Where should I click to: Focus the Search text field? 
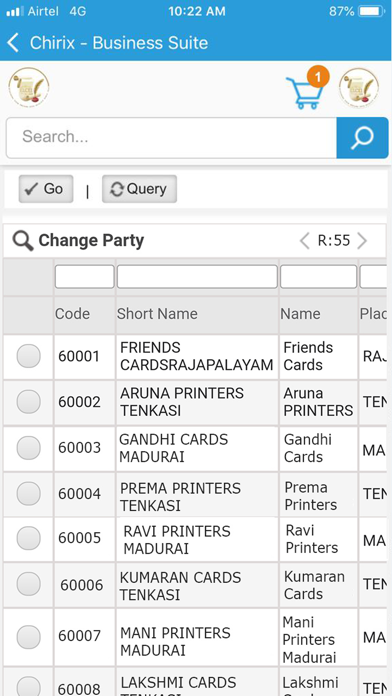pos(171,138)
